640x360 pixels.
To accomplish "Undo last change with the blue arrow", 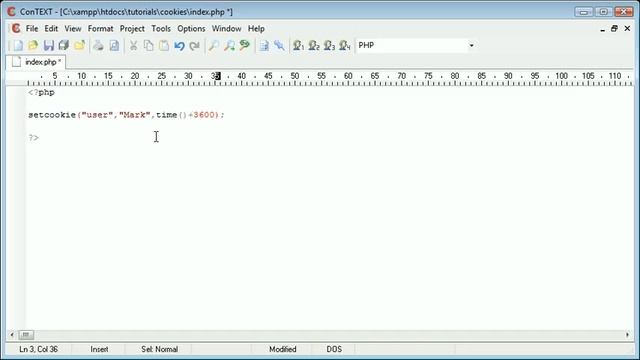I will [179, 45].
